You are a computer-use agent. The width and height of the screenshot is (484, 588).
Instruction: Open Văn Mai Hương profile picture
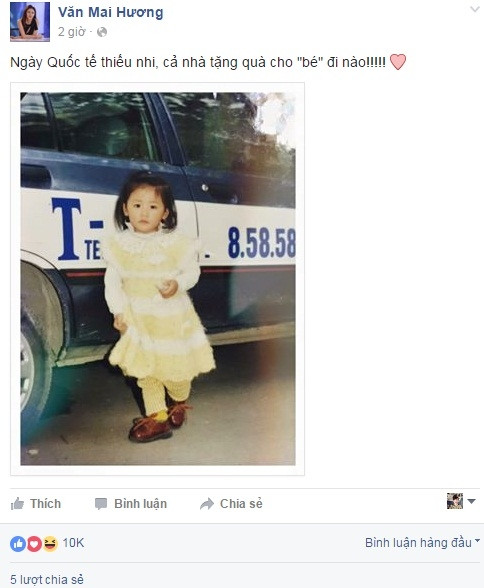pos(30,21)
